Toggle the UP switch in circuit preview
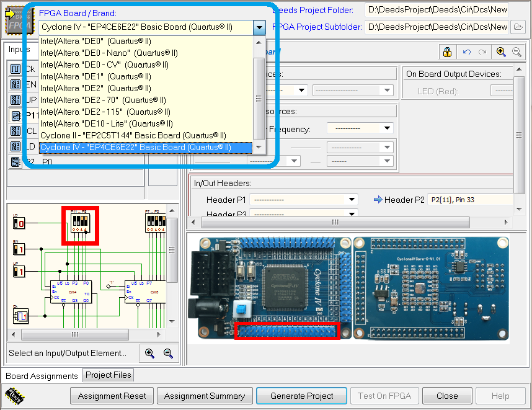The image size is (532, 410). pyautogui.click(x=19, y=272)
